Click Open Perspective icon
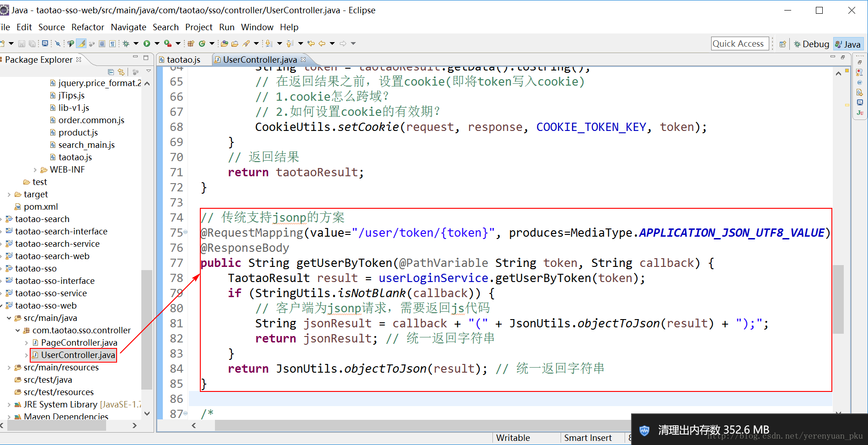Viewport: 868px width, 445px height. click(x=783, y=44)
